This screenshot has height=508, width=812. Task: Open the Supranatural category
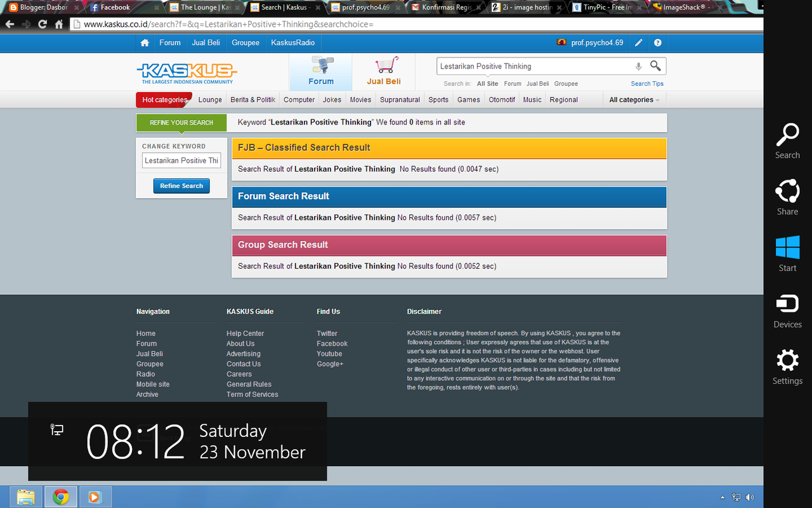[x=400, y=100]
